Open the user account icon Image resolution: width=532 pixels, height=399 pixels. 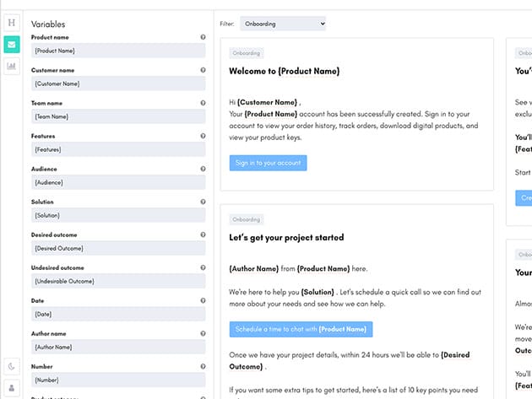12,387
